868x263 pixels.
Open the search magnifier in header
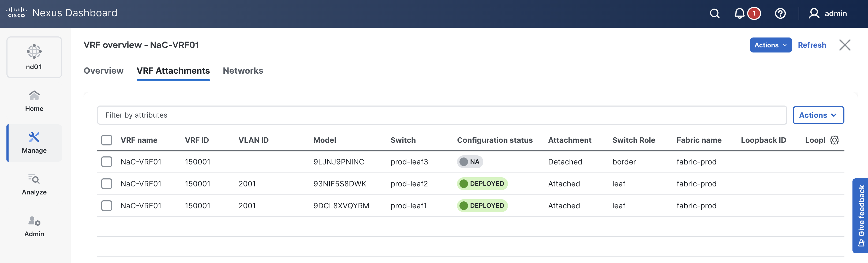[x=714, y=13]
